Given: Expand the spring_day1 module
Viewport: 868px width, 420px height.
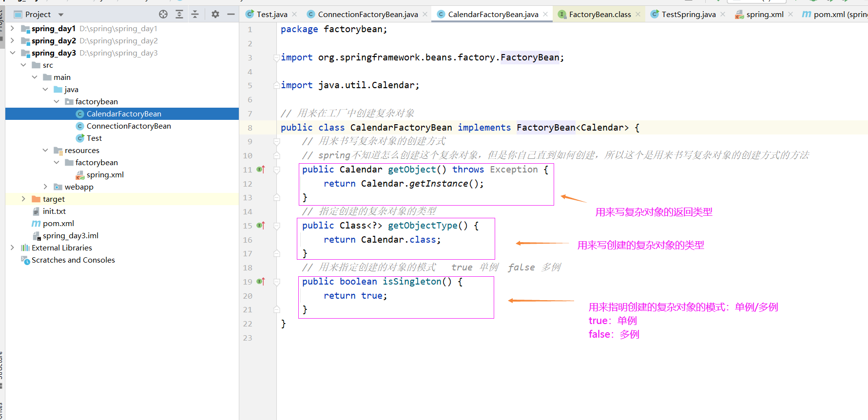Looking at the screenshot, I should coord(12,28).
